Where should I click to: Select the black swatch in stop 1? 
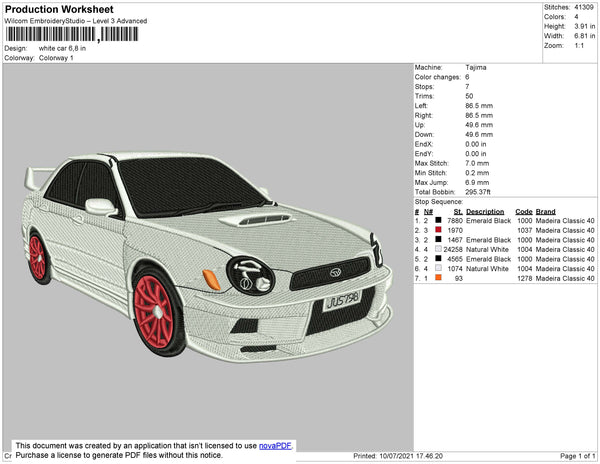(438, 221)
